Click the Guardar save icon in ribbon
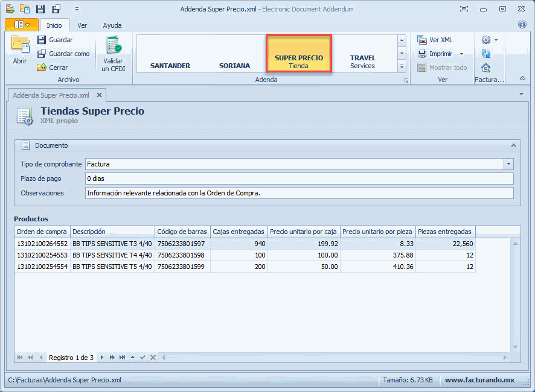Screen dimensions: 535x392 tap(42, 40)
